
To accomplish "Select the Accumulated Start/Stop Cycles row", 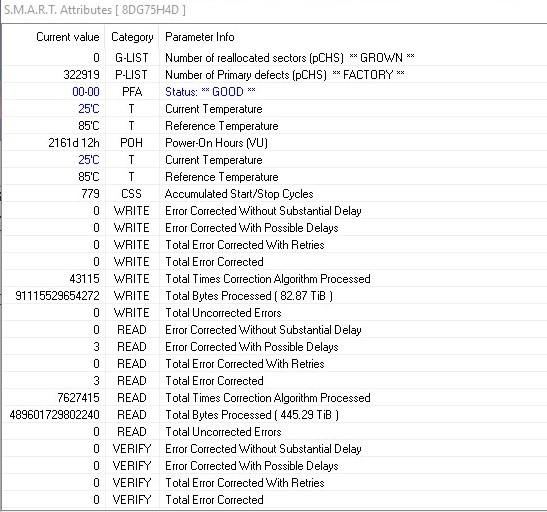I will click(x=275, y=194).
